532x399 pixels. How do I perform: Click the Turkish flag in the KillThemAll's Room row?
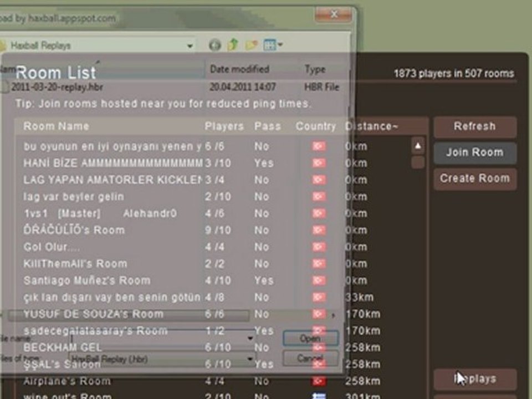(x=319, y=264)
